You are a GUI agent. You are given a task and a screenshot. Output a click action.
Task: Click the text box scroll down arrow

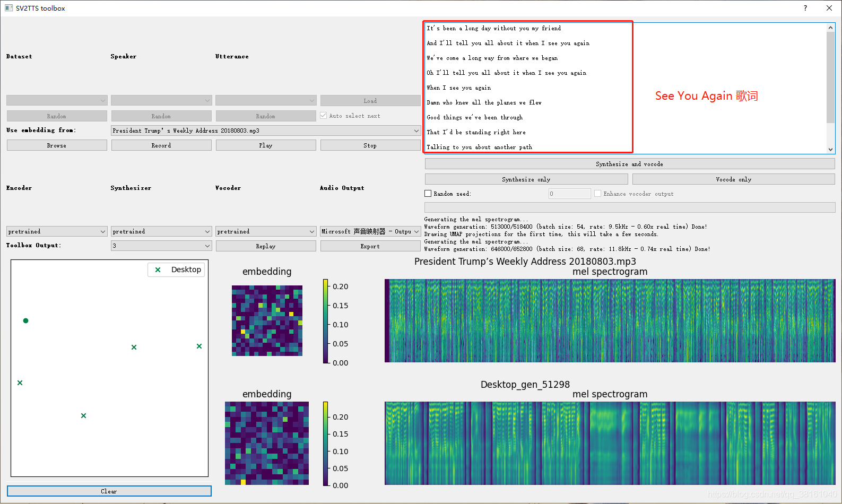click(831, 150)
